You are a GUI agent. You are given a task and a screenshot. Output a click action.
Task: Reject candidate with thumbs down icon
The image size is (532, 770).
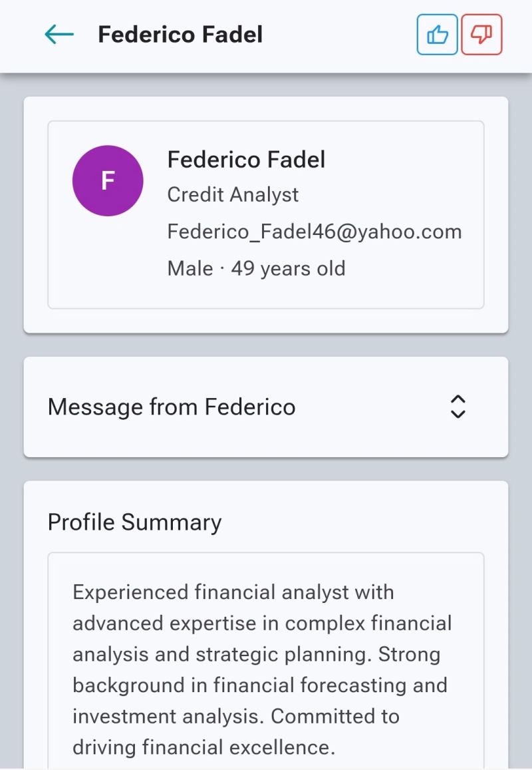click(481, 35)
